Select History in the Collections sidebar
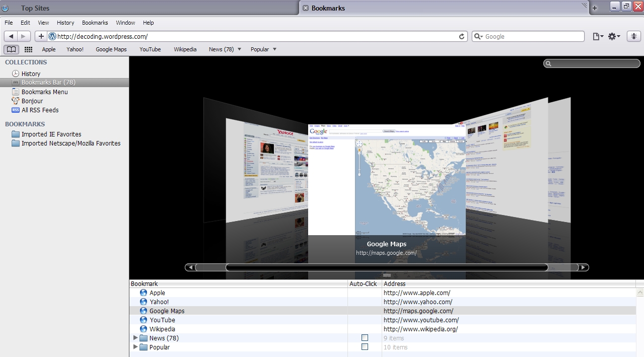 pyautogui.click(x=31, y=74)
